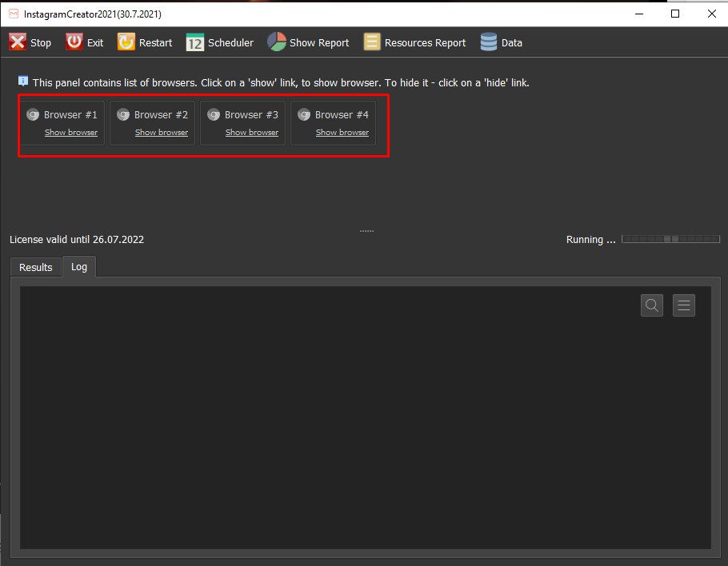This screenshot has width=728, height=566.
Task: Click the info icon beside panel description
Action: click(x=23, y=82)
